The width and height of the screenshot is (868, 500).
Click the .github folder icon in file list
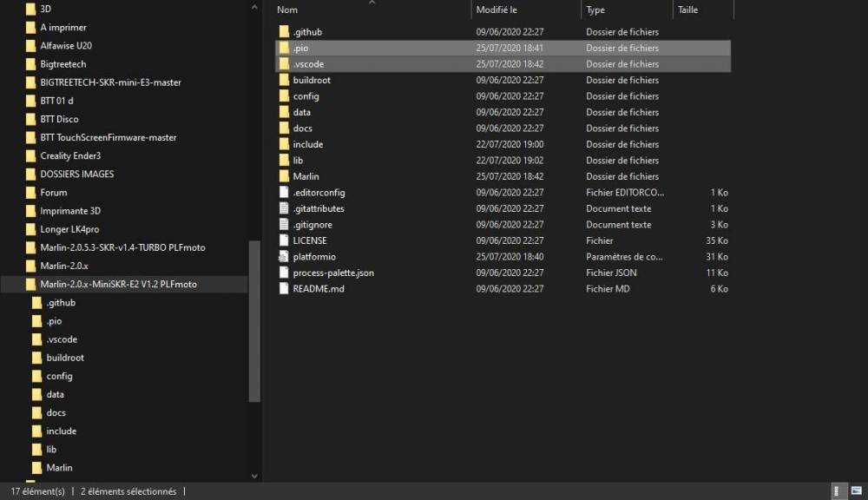pos(284,31)
